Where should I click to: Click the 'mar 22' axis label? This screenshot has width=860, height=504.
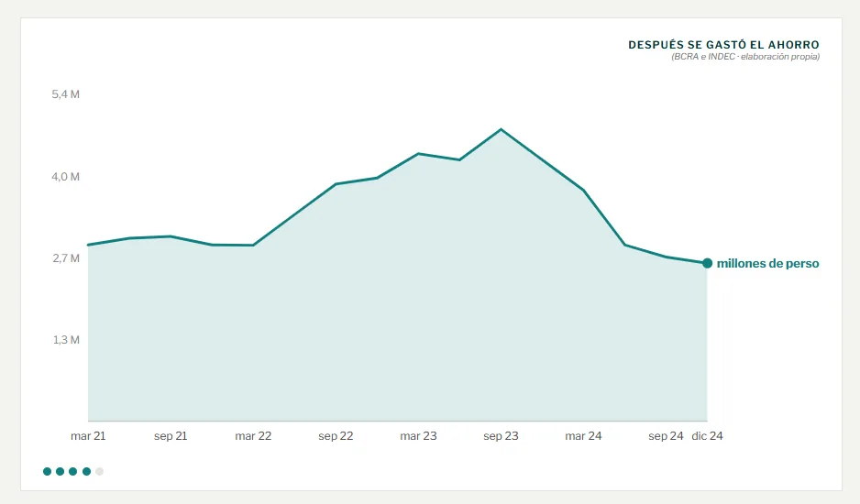[253, 436]
